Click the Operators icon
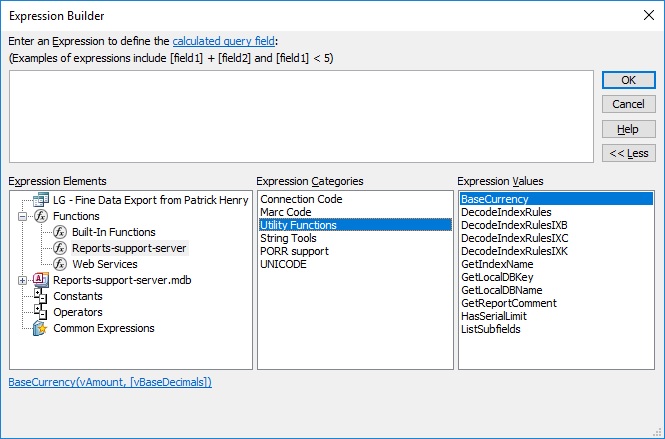 click(x=41, y=312)
